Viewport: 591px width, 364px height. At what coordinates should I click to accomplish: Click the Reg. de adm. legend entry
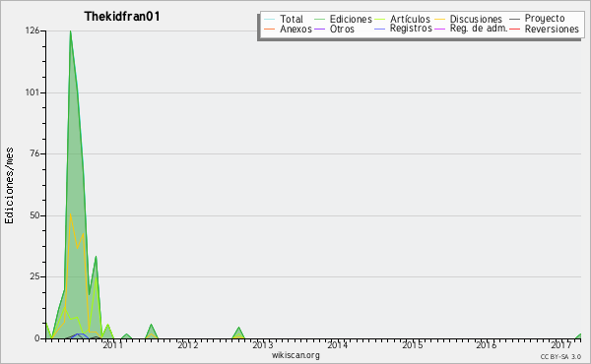point(479,29)
